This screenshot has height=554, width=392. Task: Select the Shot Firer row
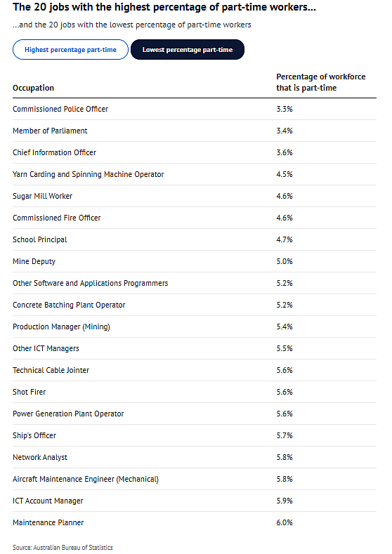(x=195, y=393)
